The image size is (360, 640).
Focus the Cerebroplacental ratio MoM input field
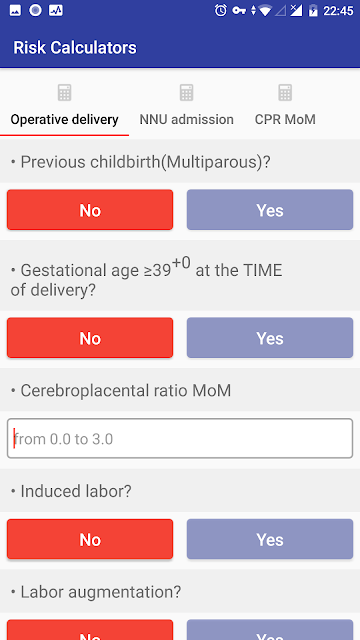tap(180, 438)
